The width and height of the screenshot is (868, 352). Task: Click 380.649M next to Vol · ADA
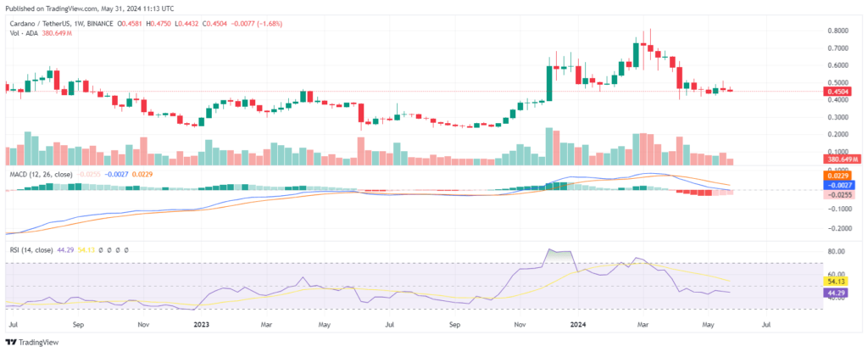click(x=57, y=33)
